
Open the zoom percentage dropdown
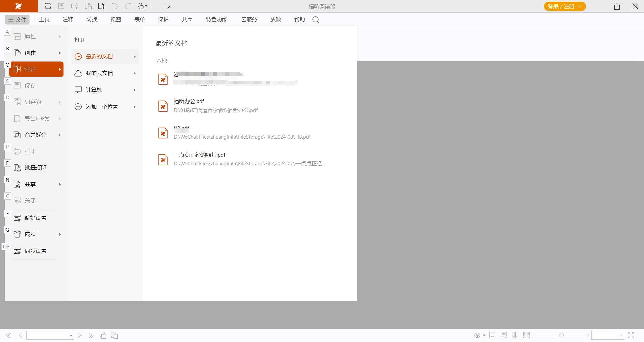click(621, 336)
